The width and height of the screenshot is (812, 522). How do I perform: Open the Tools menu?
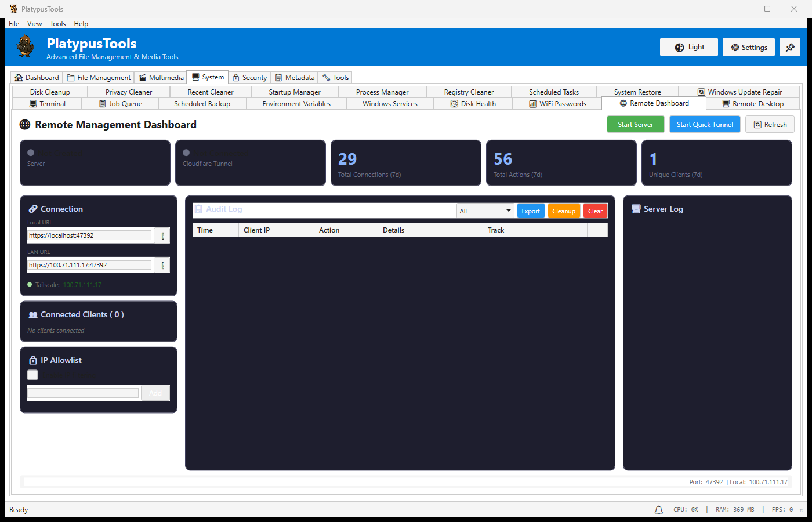point(57,23)
